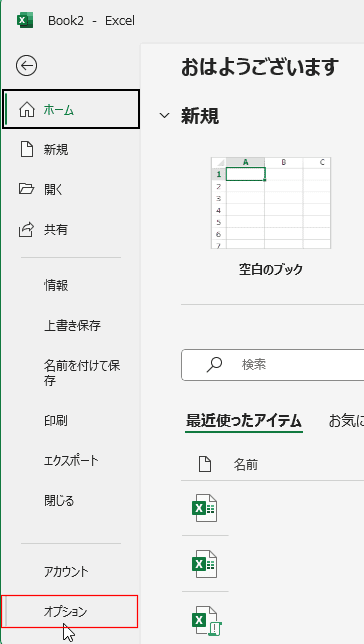
Task: Switch to the お気に入り tab
Action: click(346, 421)
